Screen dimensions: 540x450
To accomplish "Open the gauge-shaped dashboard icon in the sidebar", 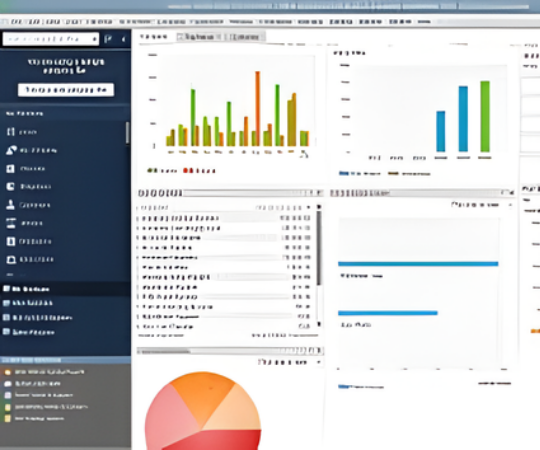I will [x=11, y=150].
